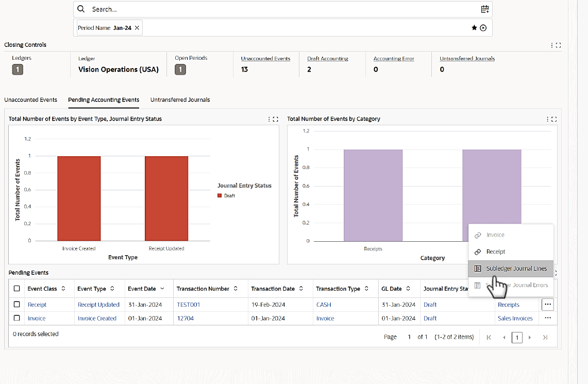588x384 pixels.
Task: Sort by the Event Date column arrow
Action: 162,288
